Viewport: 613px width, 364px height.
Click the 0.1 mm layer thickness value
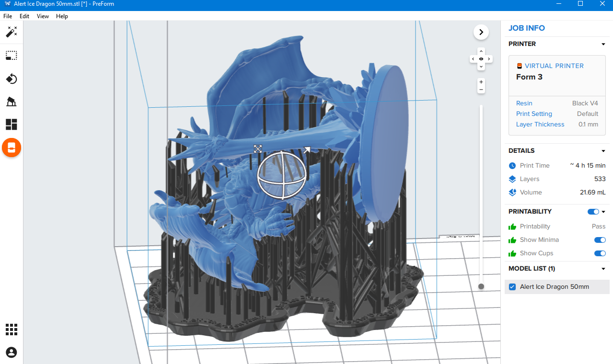(588, 125)
